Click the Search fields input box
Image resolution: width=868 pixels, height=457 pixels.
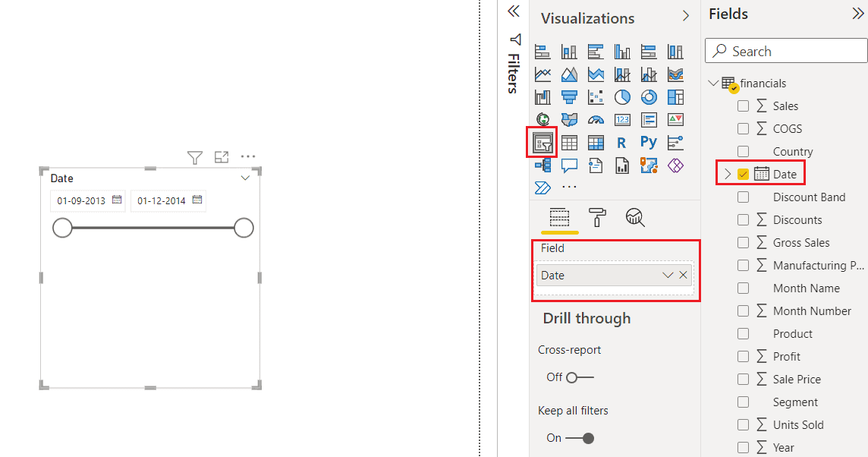click(x=785, y=50)
